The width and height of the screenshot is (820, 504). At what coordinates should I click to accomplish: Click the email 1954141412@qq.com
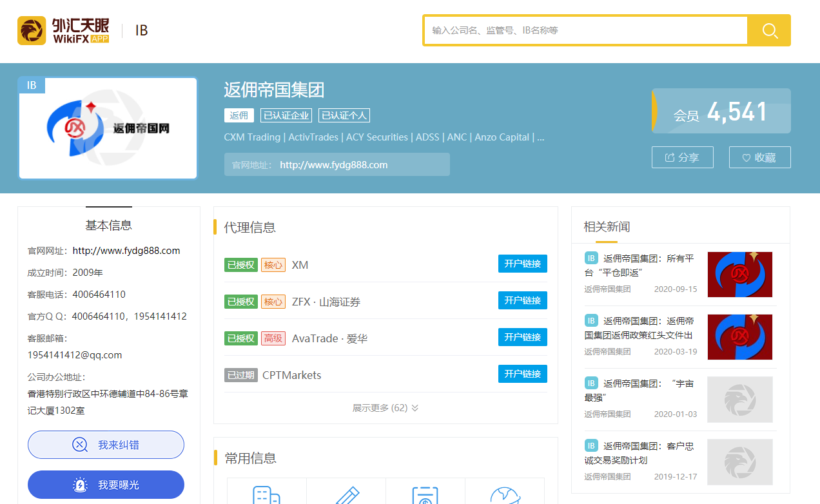click(75, 355)
